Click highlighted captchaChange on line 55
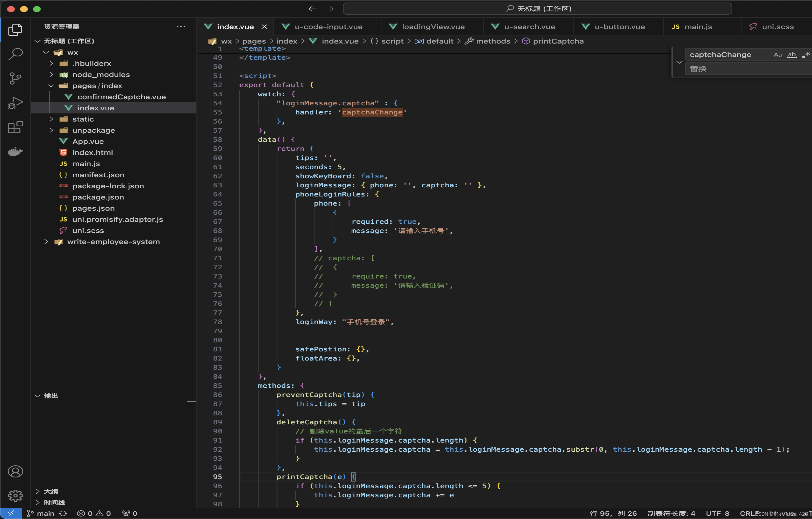812x519 pixels. pyautogui.click(x=372, y=112)
